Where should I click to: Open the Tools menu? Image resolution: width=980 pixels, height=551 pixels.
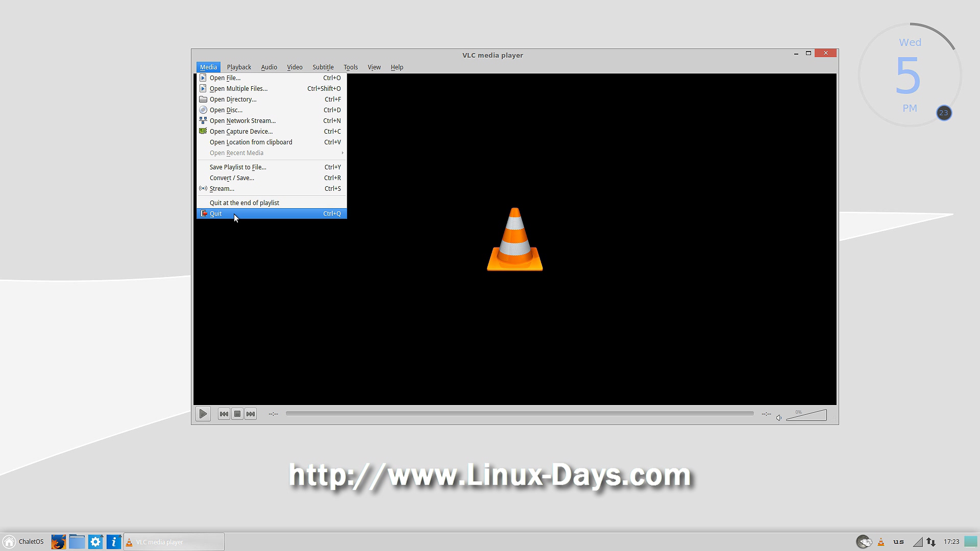[x=351, y=67]
